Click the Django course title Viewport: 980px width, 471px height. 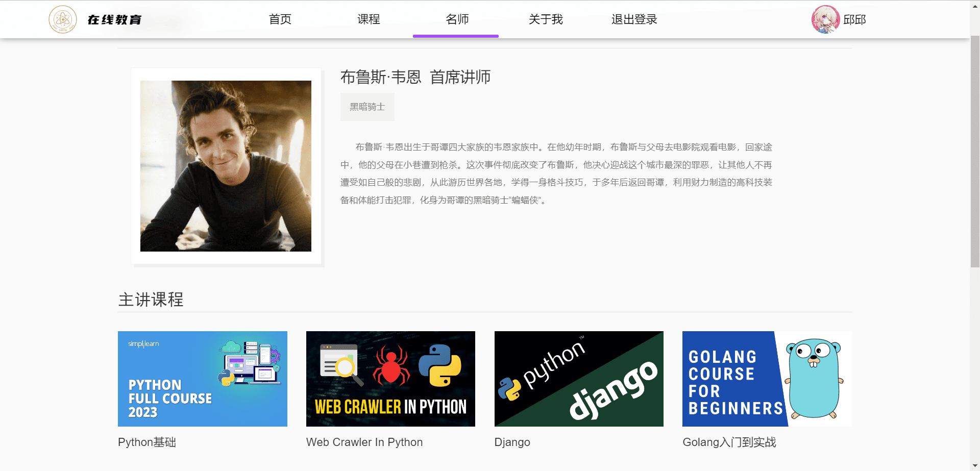(512, 442)
